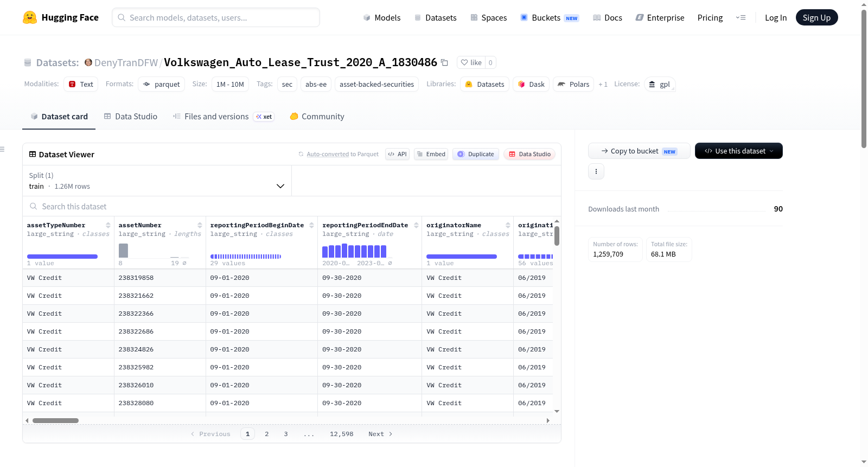
Task: Click the Duplicate button
Action: point(476,154)
